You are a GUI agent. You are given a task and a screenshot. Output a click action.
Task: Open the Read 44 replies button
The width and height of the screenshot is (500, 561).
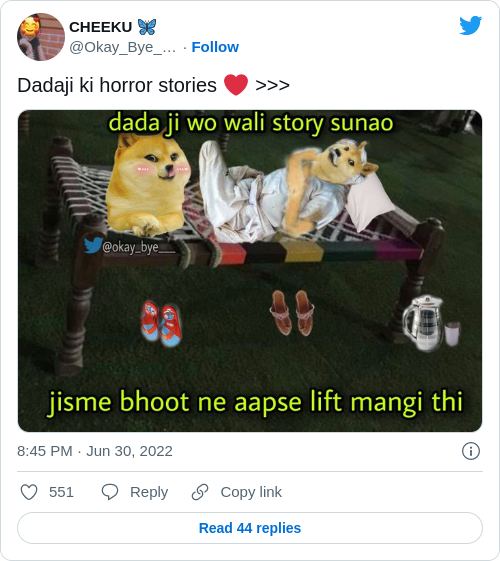click(250, 528)
